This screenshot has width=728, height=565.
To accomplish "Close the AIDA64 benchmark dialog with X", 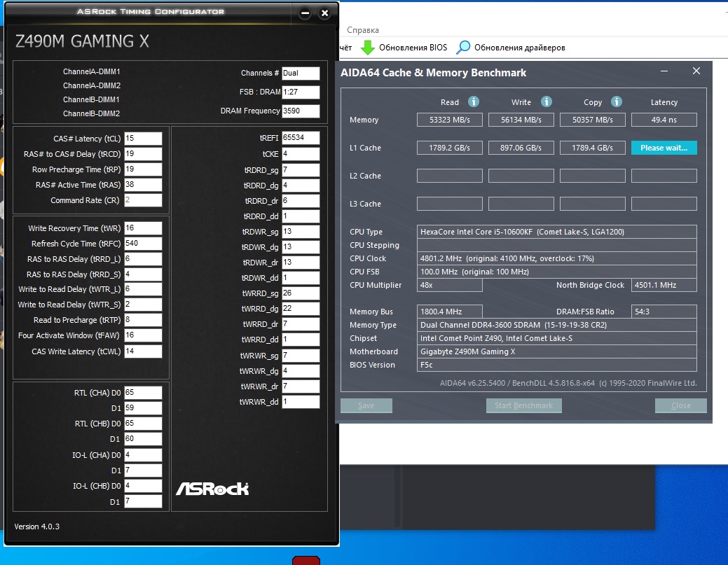I will click(x=696, y=71).
